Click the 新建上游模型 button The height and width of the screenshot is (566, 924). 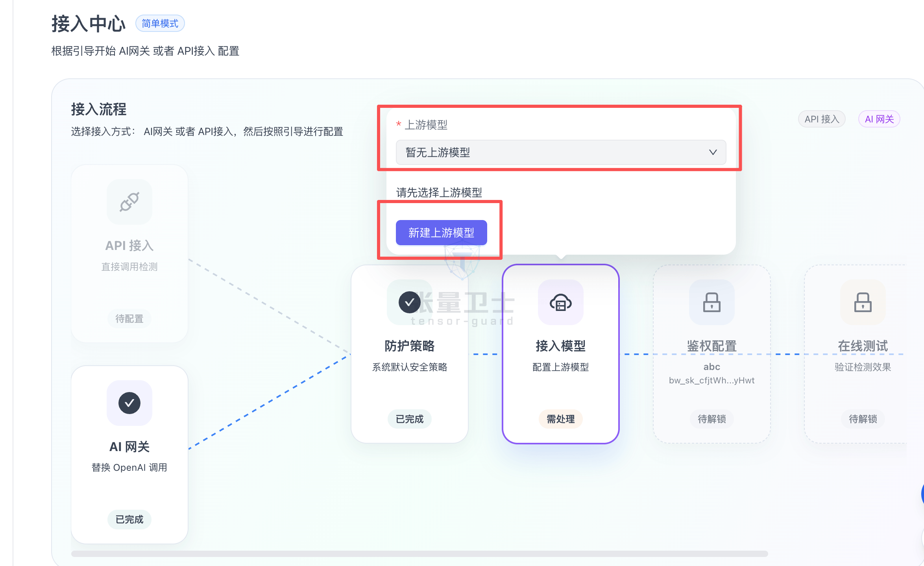coord(441,233)
